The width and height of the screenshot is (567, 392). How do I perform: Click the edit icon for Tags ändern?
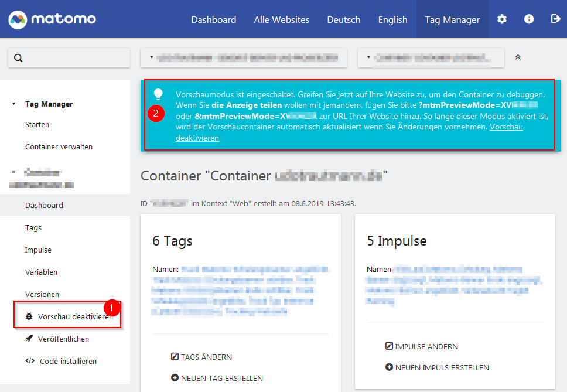tap(175, 357)
